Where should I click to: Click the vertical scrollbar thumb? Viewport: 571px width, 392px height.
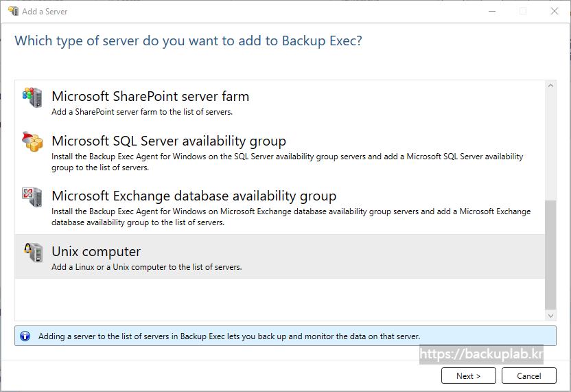click(x=550, y=254)
